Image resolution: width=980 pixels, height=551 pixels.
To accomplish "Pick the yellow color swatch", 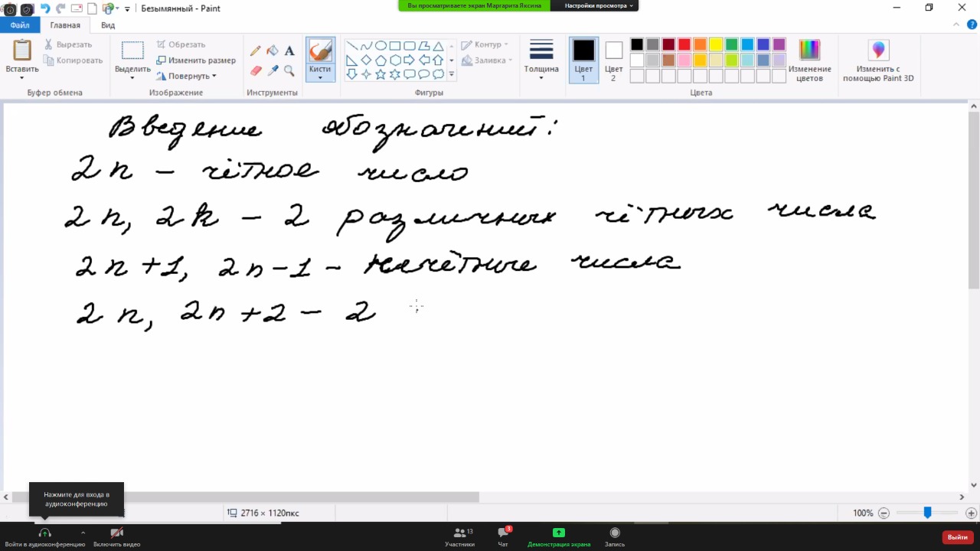I will click(x=716, y=44).
